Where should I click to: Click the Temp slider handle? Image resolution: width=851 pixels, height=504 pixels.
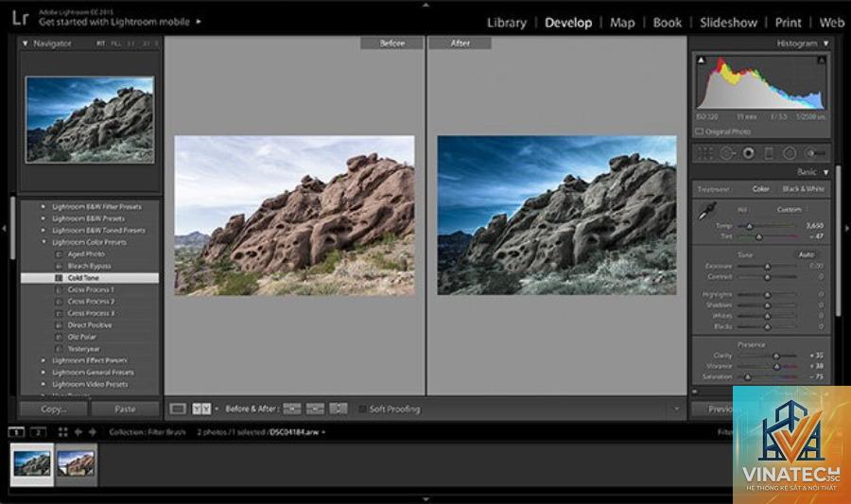click(750, 226)
